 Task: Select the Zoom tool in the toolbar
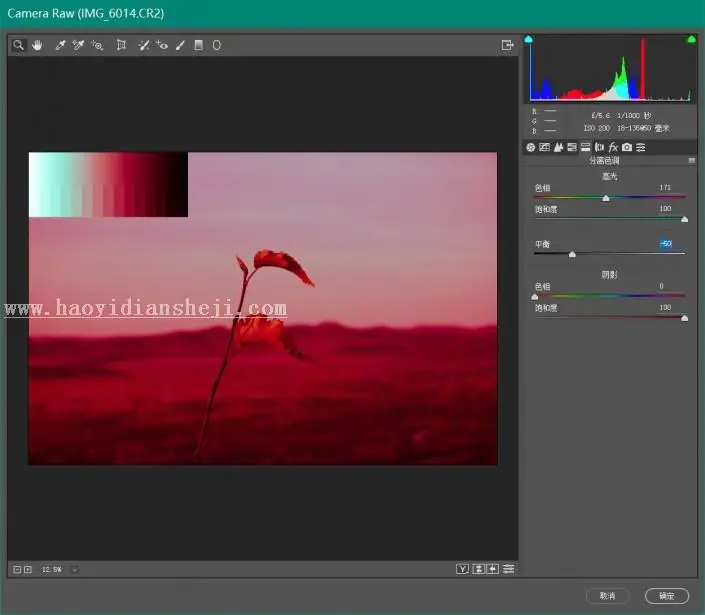pos(18,45)
